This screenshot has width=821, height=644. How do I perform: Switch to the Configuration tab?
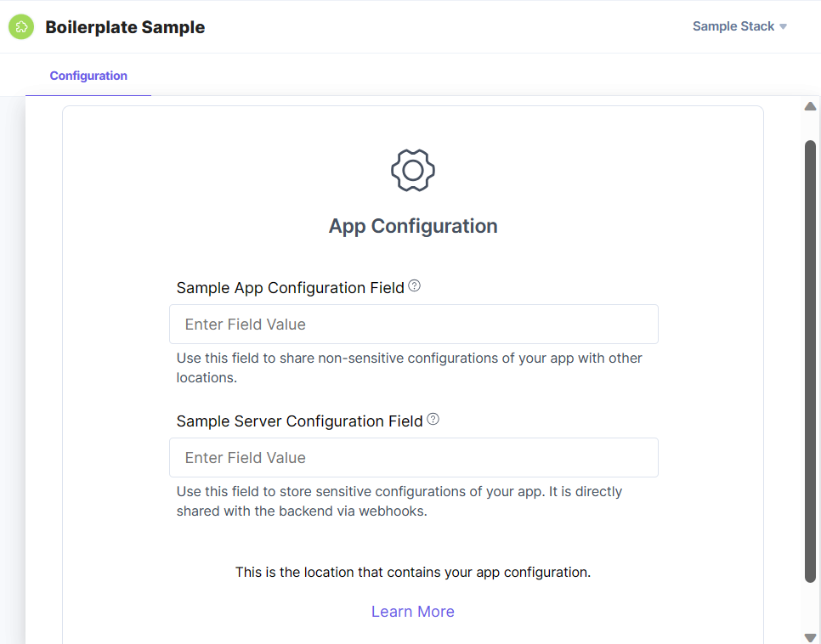click(x=88, y=76)
